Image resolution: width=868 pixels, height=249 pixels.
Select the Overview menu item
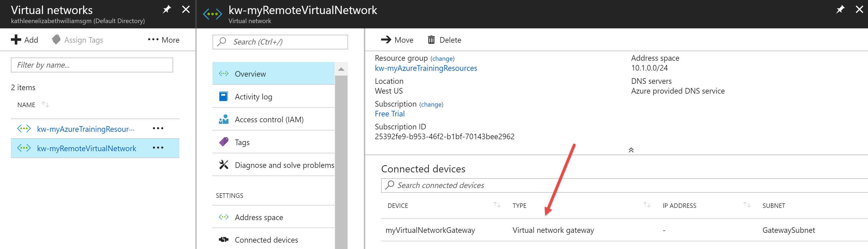[273, 73]
